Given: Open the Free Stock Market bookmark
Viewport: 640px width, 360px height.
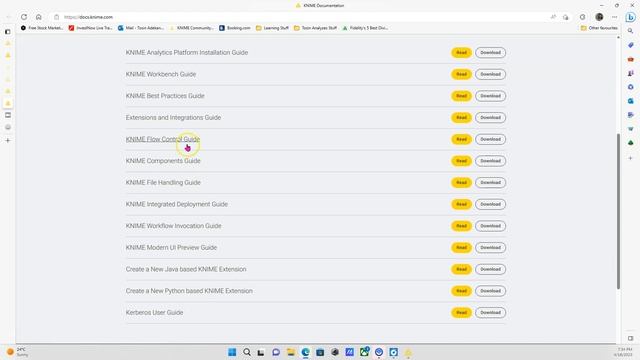Looking at the screenshot, I should (x=42, y=28).
